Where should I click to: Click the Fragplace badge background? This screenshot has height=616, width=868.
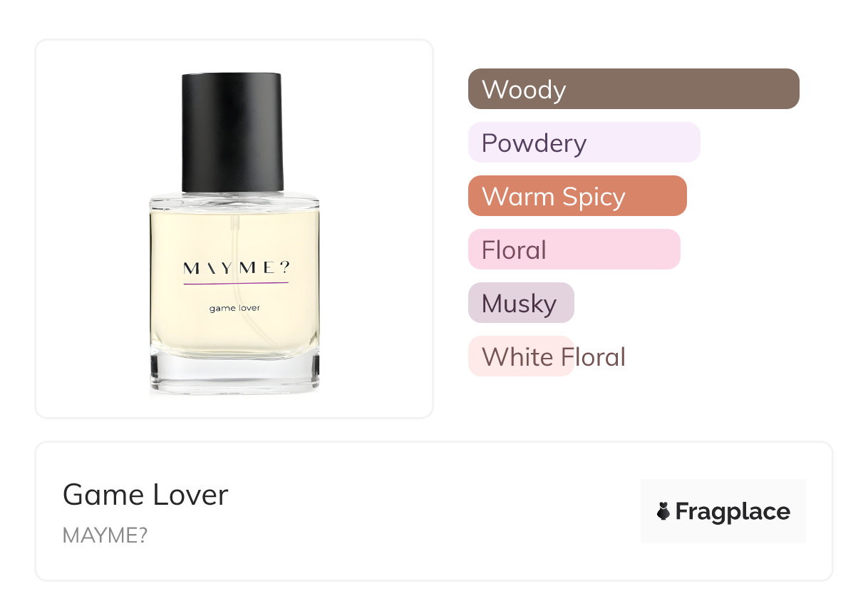click(x=723, y=511)
